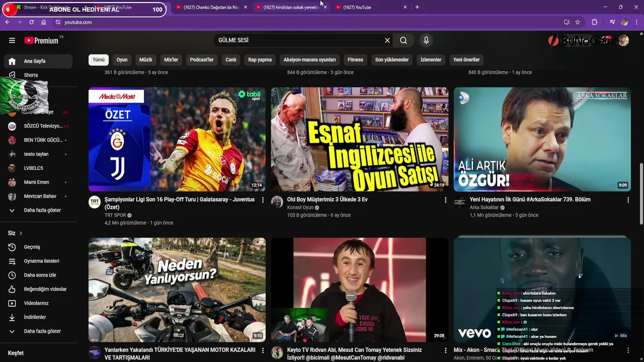
Task: Open more options for Arka Sokaklar video
Action: [x=628, y=200]
